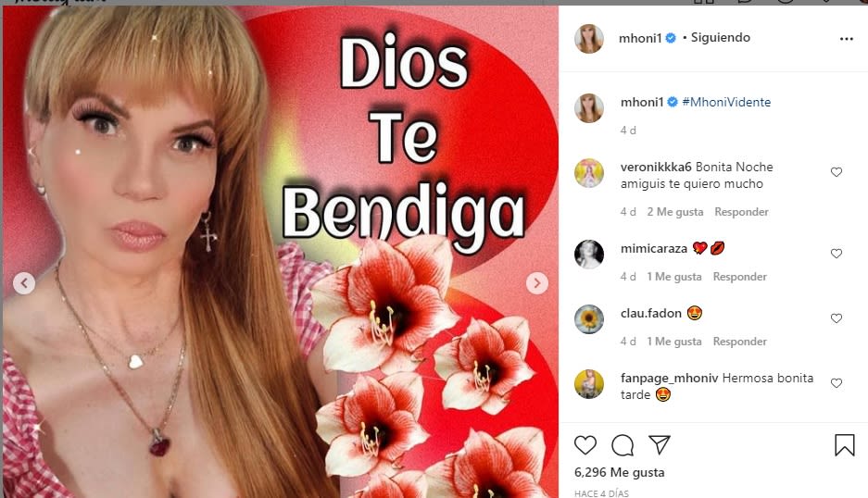Open mhoni1 profile picture in header
The height and width of the screenshot is (498, 868).
[589, 39]
